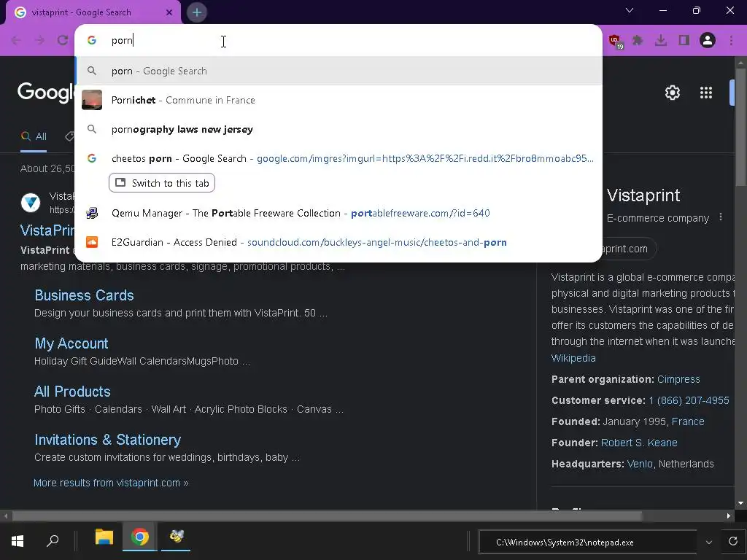747x560 pixels.
Task: Open the Business Cards sitelink
Action: [x=85, y=295]
